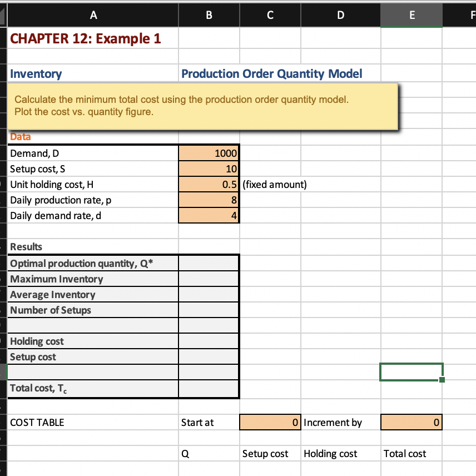Viewport: 476px width, 476px height.
Task: Select the Average Inventory result cell
Action: point(209,294)
